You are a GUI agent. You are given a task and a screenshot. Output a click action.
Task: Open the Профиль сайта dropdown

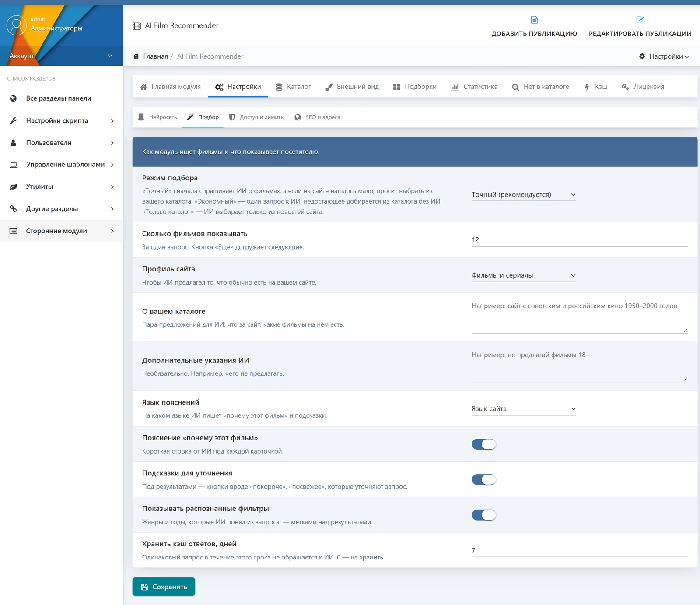tap(524, 275)
